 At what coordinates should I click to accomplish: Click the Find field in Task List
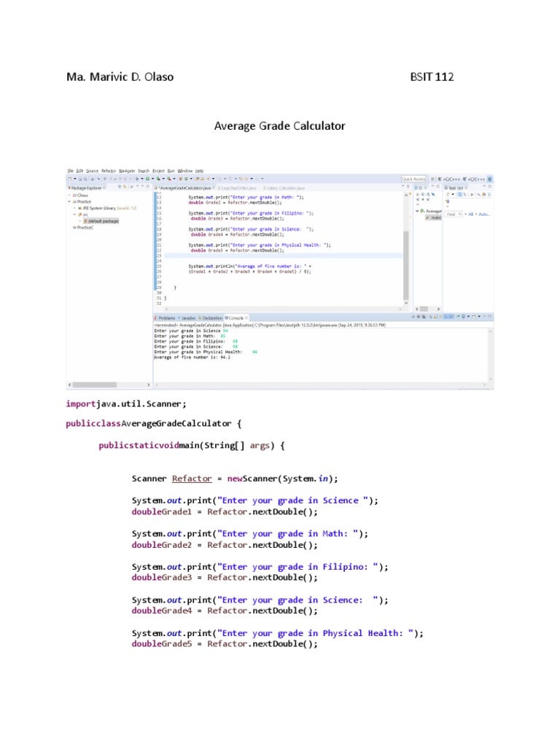point(454,214)
